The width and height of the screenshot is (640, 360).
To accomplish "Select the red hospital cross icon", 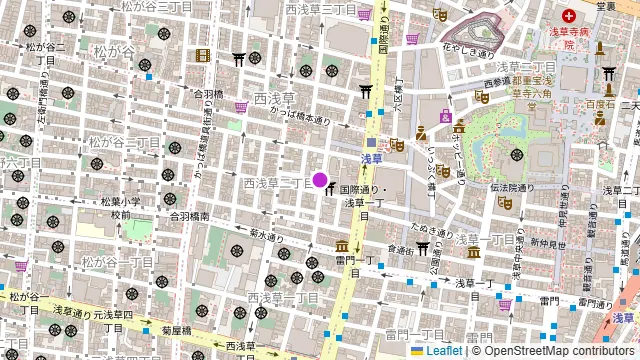I will [x=569, y=16].
